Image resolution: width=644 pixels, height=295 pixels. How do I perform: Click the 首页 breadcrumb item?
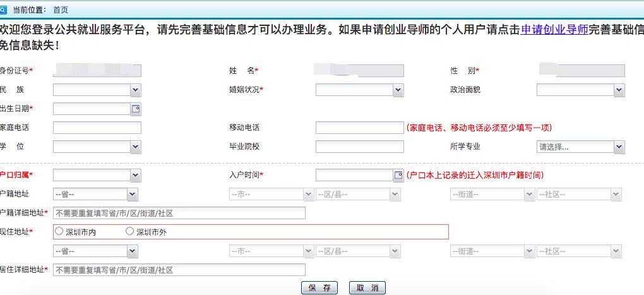[61, 10]
